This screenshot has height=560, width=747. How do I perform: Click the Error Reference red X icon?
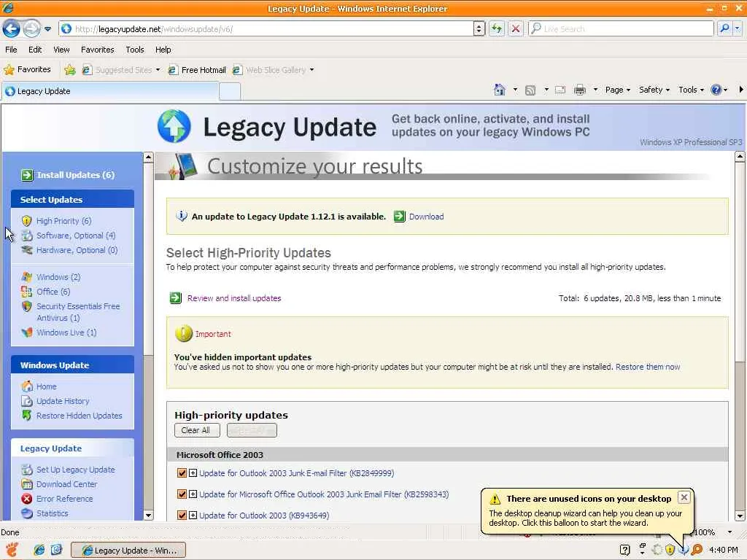pos(27,499)
